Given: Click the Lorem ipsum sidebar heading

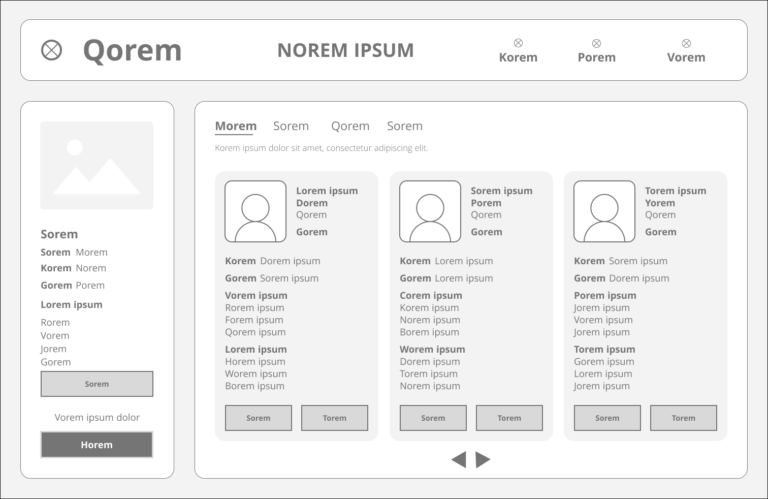Looking at the screenshot, I should [x=72, y=305].
